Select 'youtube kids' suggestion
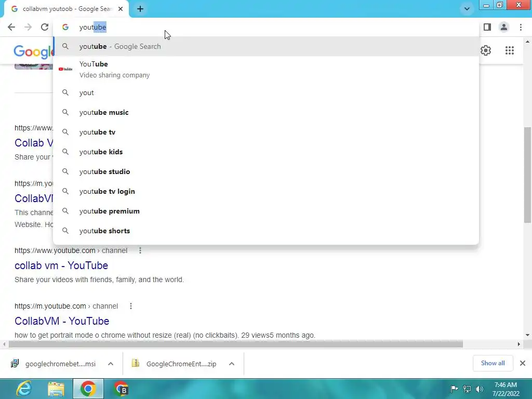 point(267,152)
